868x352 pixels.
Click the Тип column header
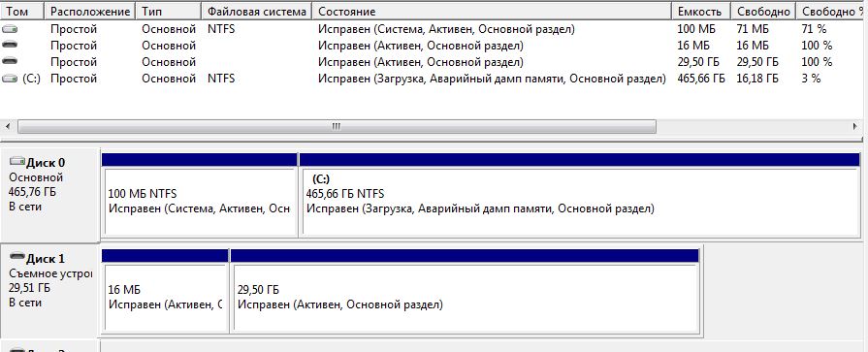[170, 11]
